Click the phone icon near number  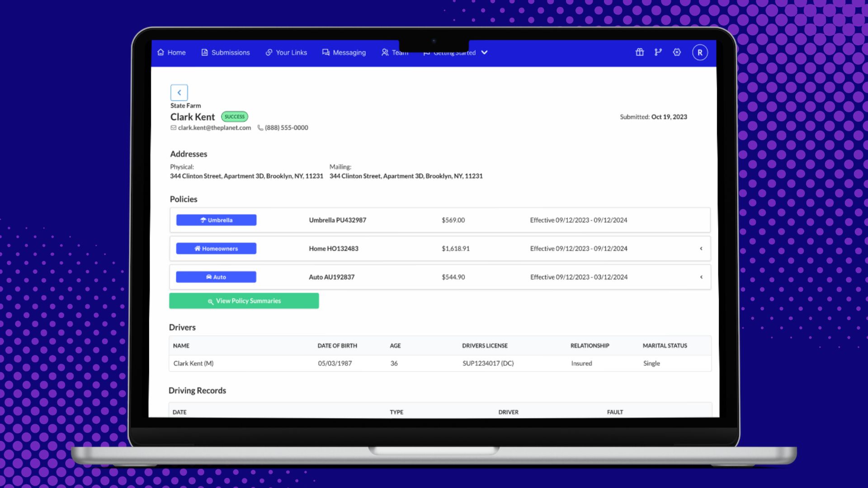[260, 128]
